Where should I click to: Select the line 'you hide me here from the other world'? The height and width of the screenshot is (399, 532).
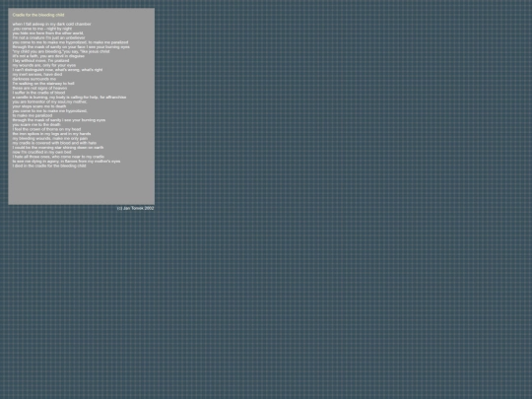click(x=48, y=33)
